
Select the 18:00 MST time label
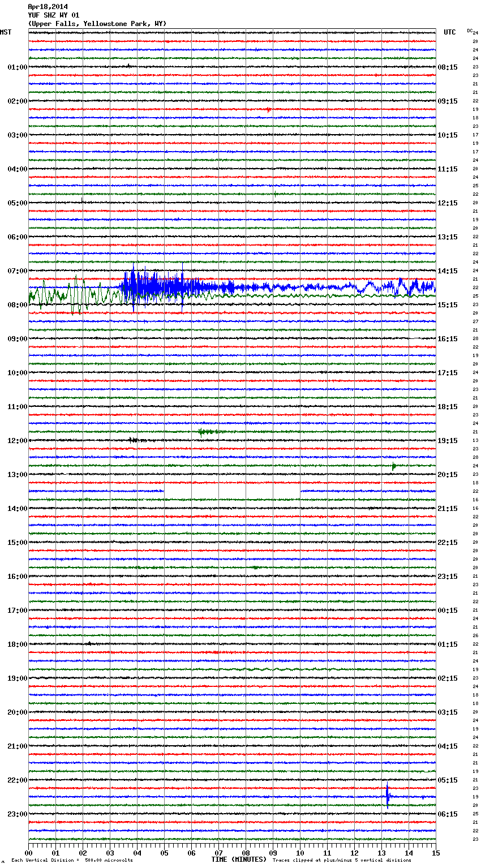click(18, 644)
